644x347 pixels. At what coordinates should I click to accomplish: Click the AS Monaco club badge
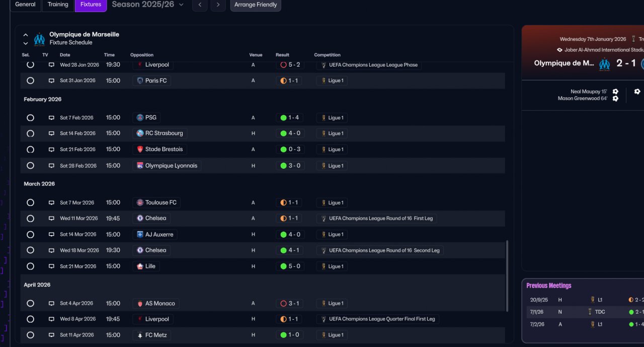point(140,304)
